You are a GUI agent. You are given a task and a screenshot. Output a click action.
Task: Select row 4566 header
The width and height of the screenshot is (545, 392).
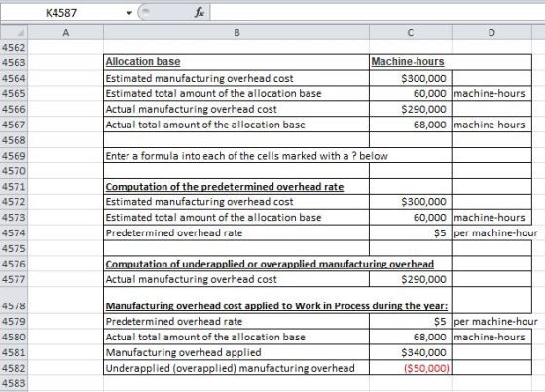coord(14,109)
